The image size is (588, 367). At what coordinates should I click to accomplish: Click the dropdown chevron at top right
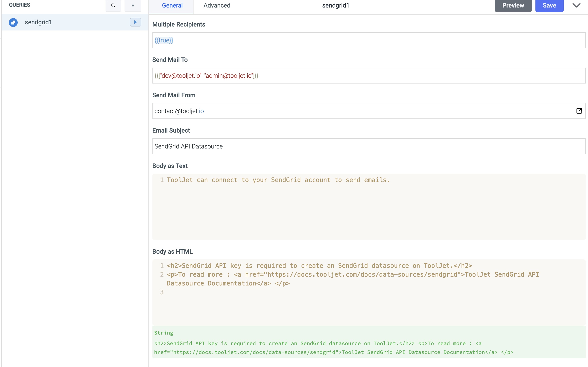tap(577, 6)
